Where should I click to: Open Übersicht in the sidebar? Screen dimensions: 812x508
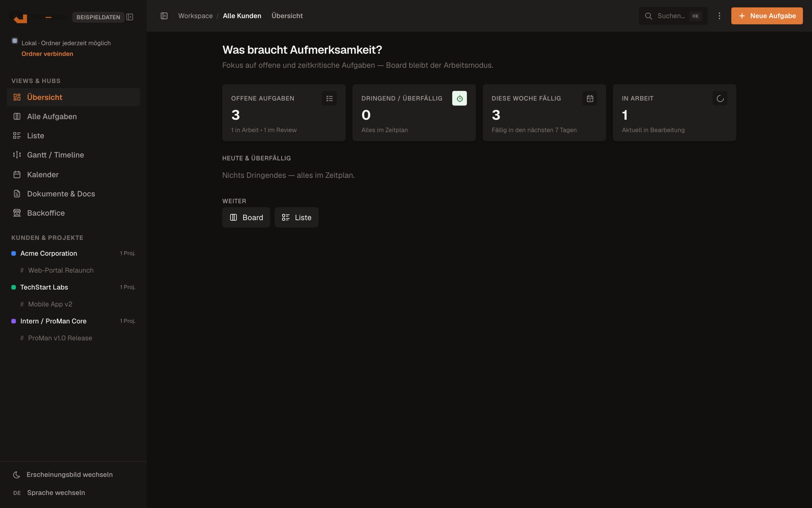[73, 97]
